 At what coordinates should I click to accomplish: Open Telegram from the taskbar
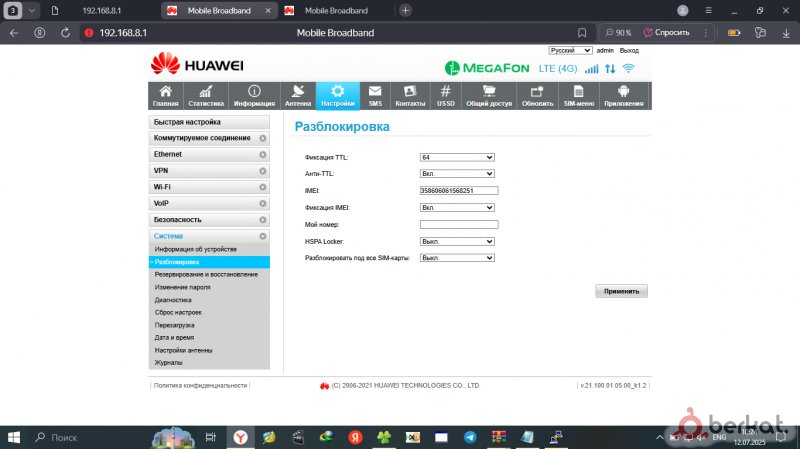point(470,438)
